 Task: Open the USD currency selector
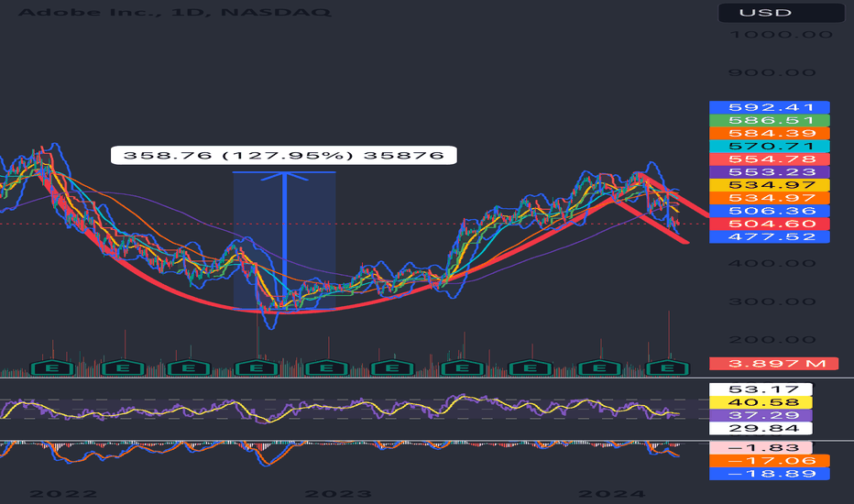click(x=781, y=13)
